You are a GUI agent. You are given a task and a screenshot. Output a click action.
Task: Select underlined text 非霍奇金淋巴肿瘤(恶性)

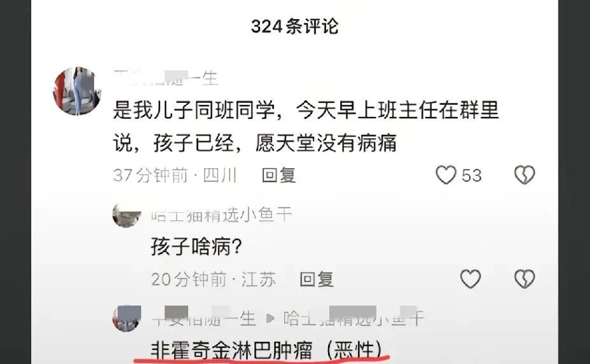pyautogui.click(x=266, y=350)
